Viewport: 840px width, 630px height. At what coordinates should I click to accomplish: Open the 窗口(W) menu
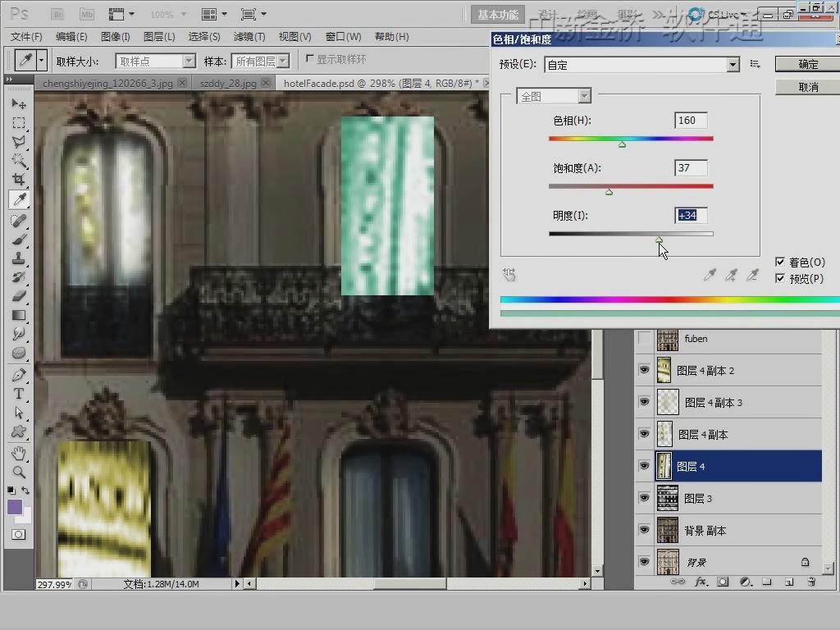coord(343,36)
